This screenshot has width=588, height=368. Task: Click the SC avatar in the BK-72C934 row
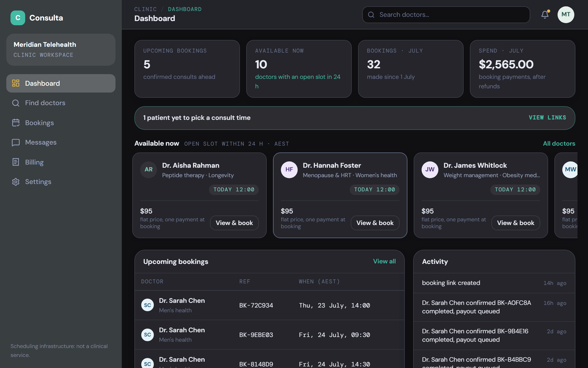tap(148, 305)
